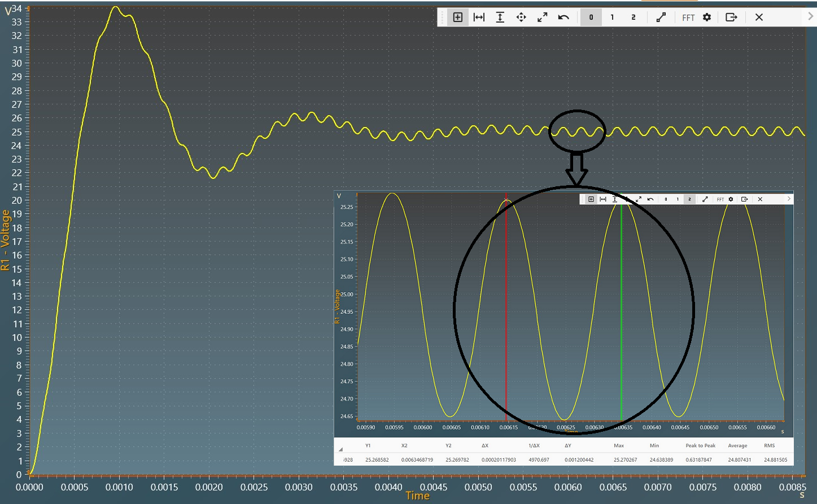Select the pan tool in main toolbar
The width and height of the screenshot is (817, 504).
point(521,17)
